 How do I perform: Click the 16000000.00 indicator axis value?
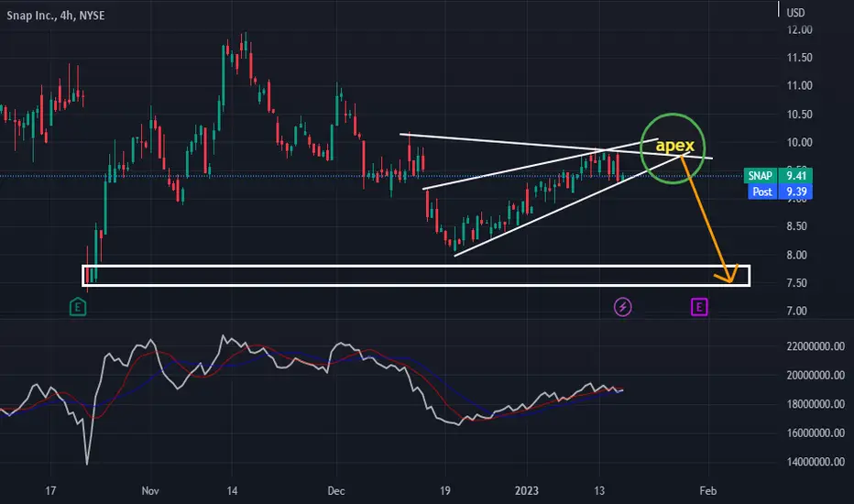[x=816, y=433]
